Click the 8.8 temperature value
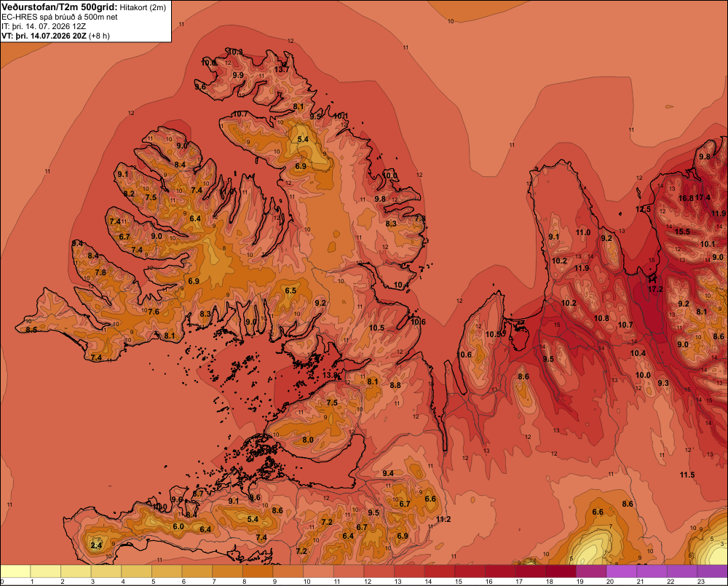 pos(395,385)
